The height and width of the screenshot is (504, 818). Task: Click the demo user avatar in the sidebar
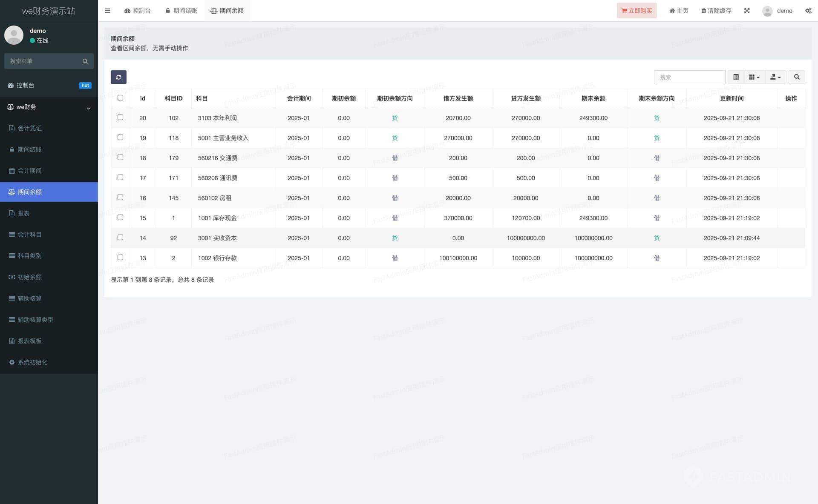14,35
